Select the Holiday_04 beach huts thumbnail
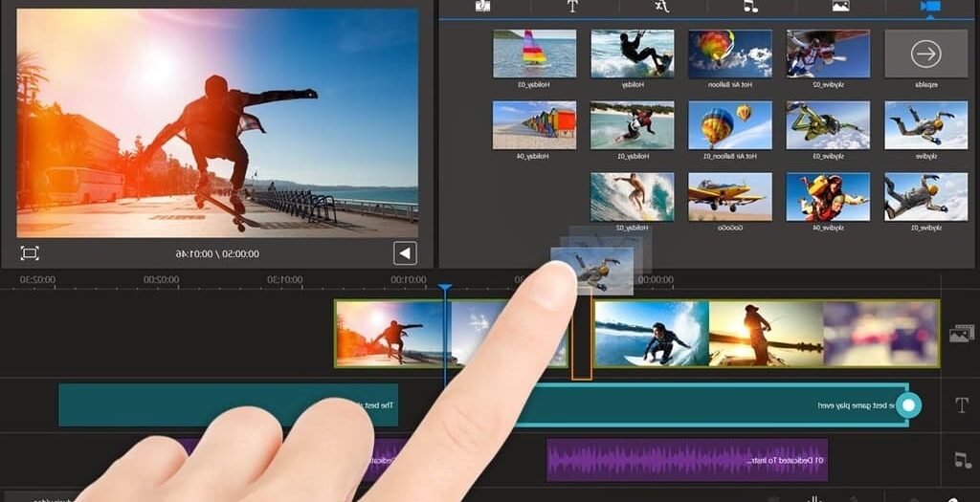This screenshot has width=980, height=502. tap(534, 125)
